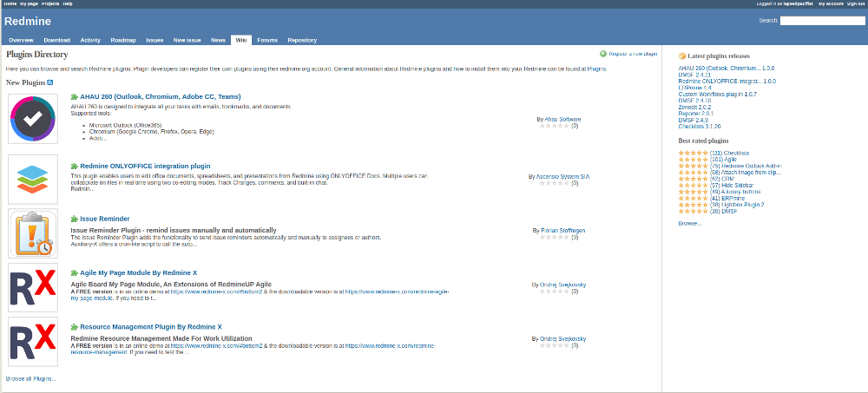
Task: Open latest release ERPmine 4.4
Action: coord(694,88)
